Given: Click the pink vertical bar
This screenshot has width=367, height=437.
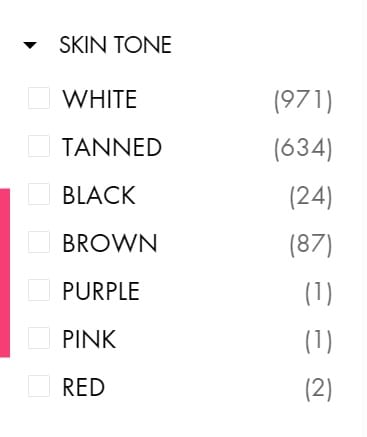Looking at the screenshot, I should point(5,273).
